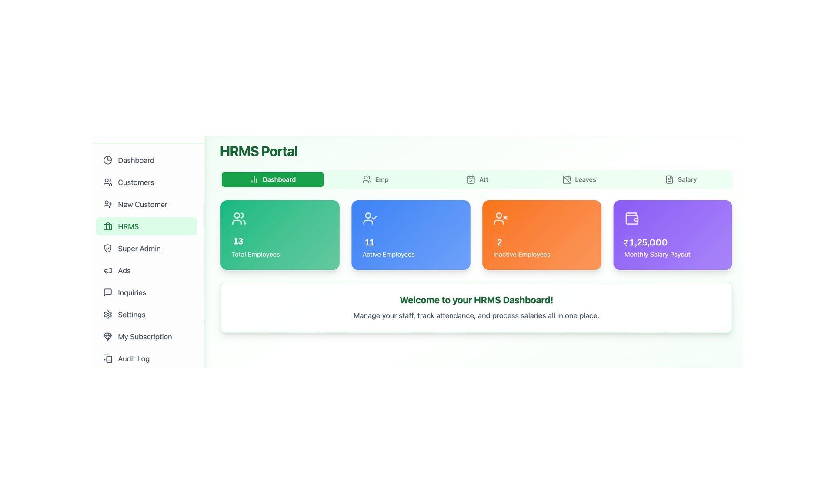Viewport: 835px width, 504px height.
Task: Click the Audit Log documents icon
Action: tap(107, 359)
